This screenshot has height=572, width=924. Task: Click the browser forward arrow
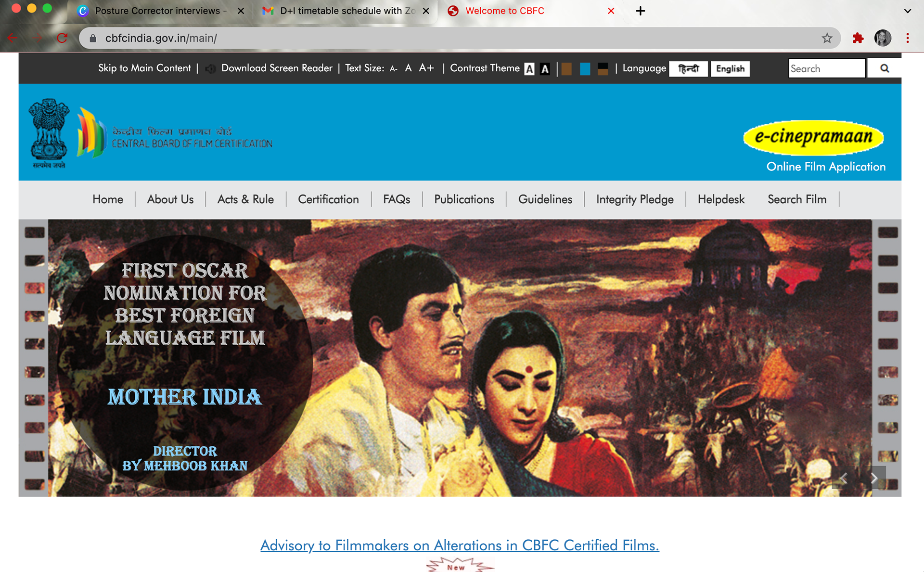(x=38, y=38)
